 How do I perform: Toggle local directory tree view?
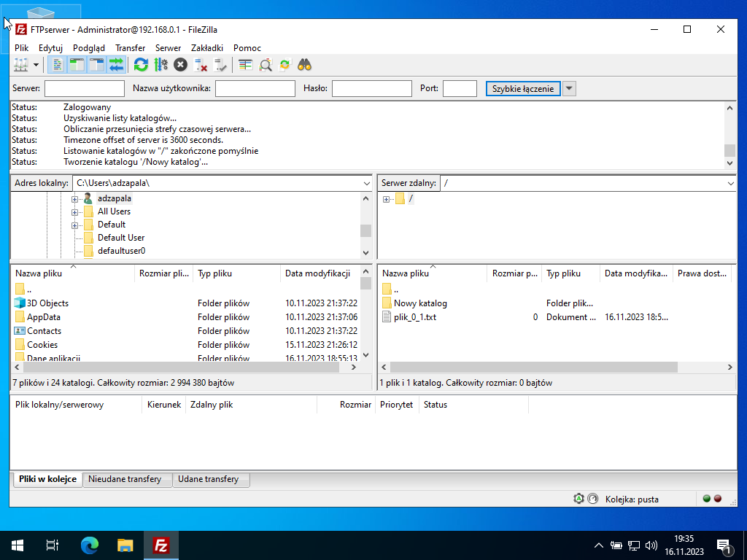(x=77, y=65)
